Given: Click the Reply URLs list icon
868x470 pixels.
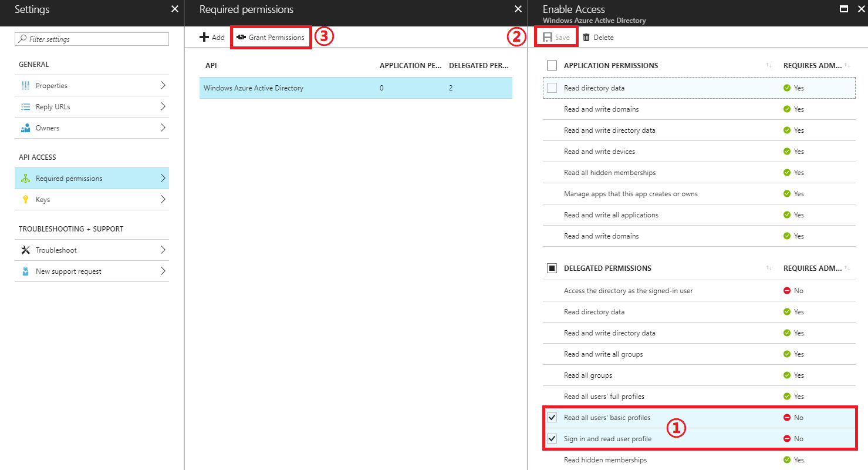Looking at the screenshot, I should click(x=25, y=107).
